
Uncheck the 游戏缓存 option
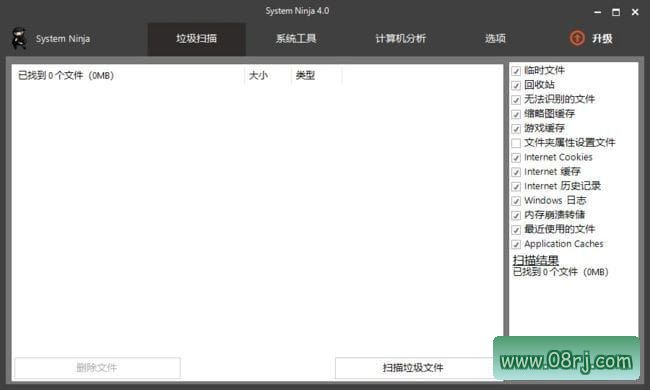pos(516,129)
